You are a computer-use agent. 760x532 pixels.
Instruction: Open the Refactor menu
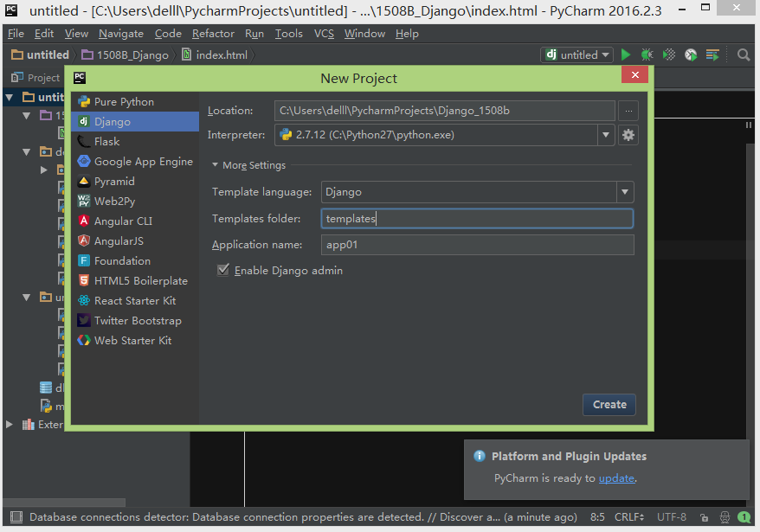click(213, 34)
